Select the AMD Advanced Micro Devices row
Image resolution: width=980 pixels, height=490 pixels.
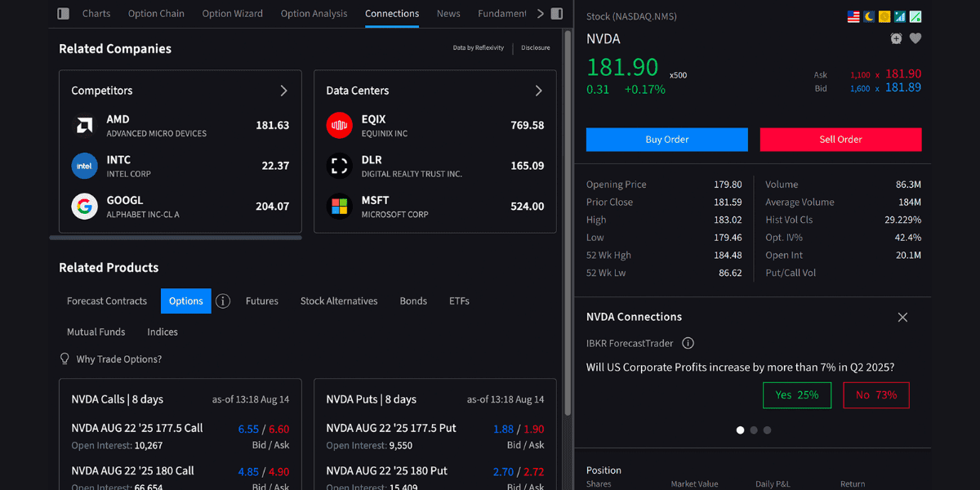[x=180, y=126]
